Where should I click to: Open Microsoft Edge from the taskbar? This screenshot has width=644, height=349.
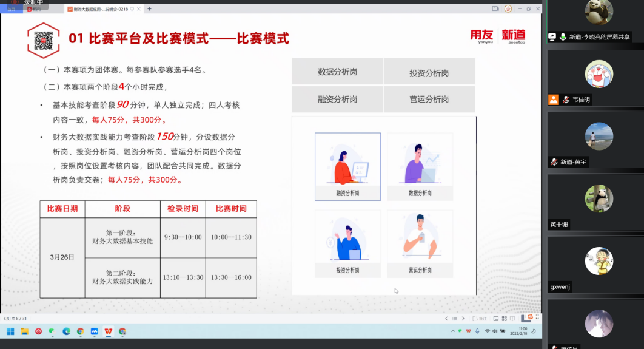pos(66,331)
